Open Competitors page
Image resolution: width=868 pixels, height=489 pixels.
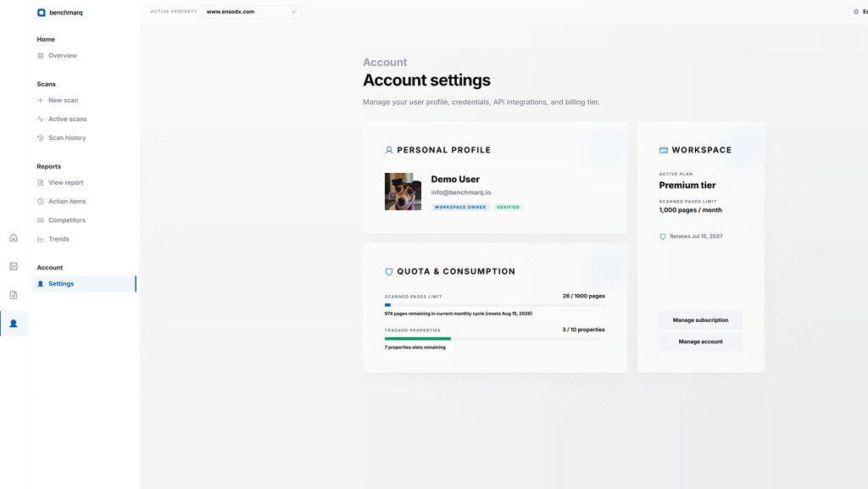pyautogui.click(x=67, y=220)
